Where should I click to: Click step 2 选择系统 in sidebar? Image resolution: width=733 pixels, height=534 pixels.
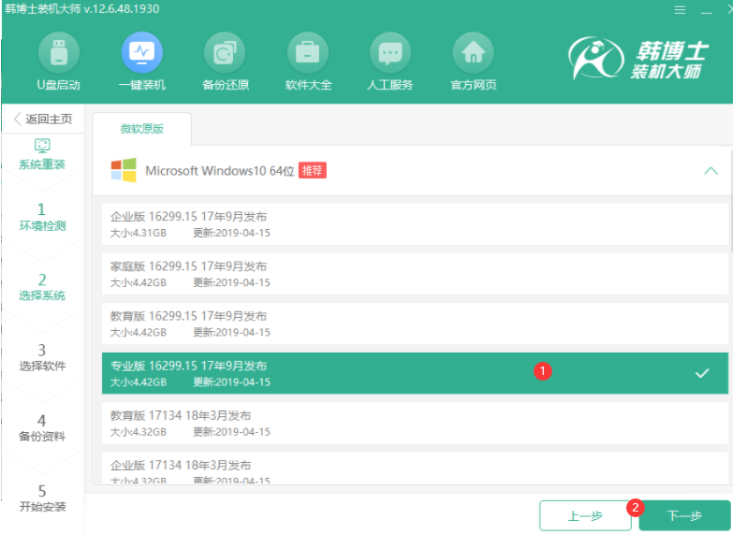pyautogui.click(x=42, y=287)
